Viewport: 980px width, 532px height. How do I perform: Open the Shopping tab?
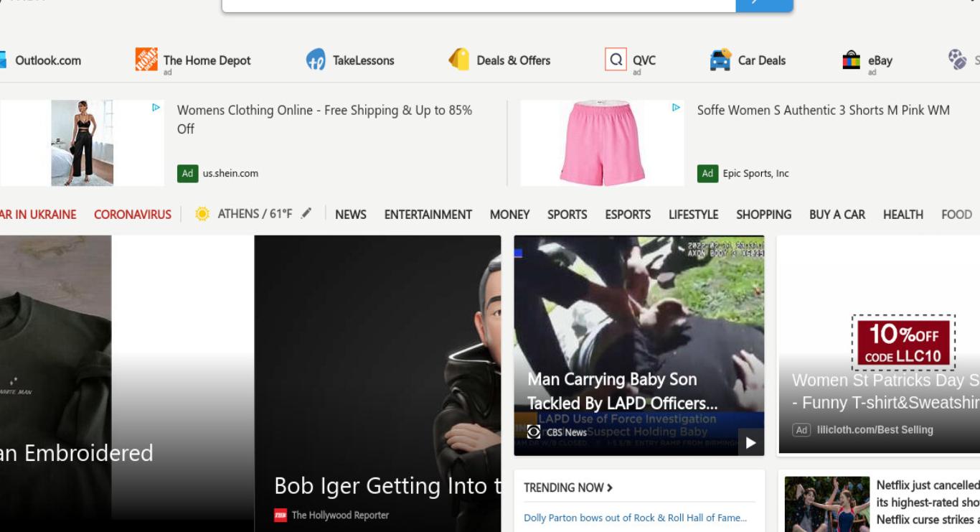tap(764, 214)
